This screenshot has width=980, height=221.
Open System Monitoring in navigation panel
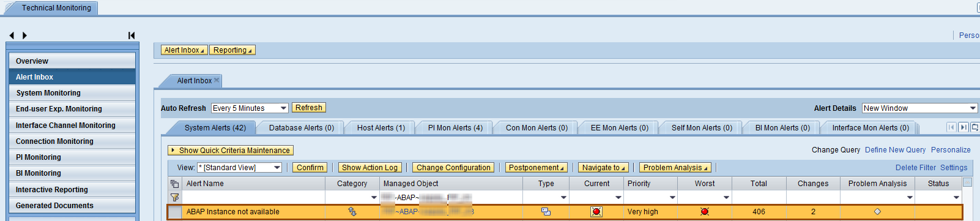(72, 93)
